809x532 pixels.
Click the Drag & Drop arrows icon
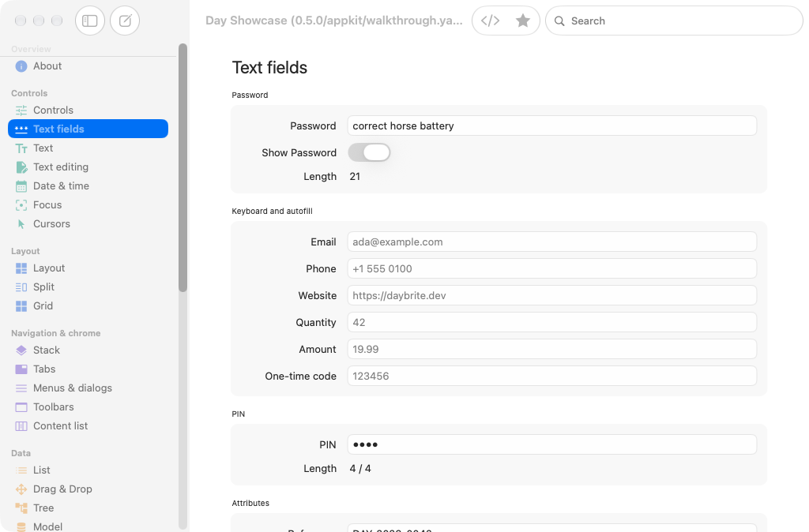(x=21, y=489)
